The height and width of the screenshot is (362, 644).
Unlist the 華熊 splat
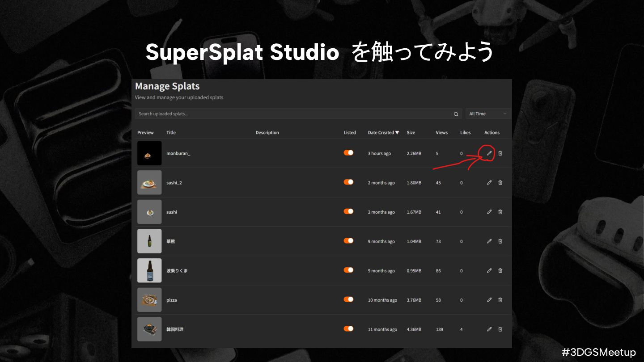(348, 241)
